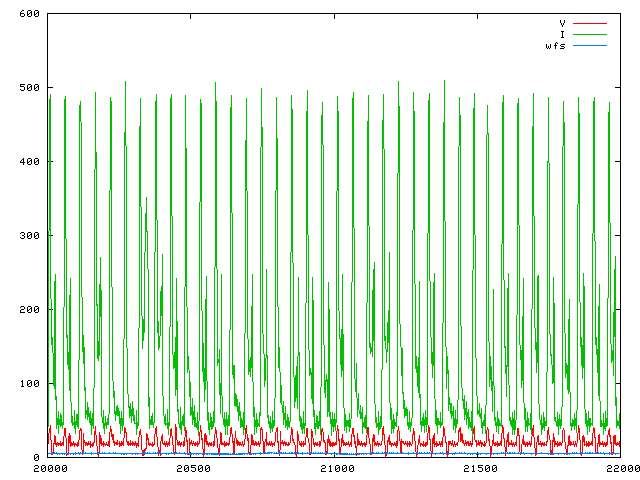Click the 20500 x-axis tick label
The width and height of the screenshot is (640, 480).
(192, 469)
